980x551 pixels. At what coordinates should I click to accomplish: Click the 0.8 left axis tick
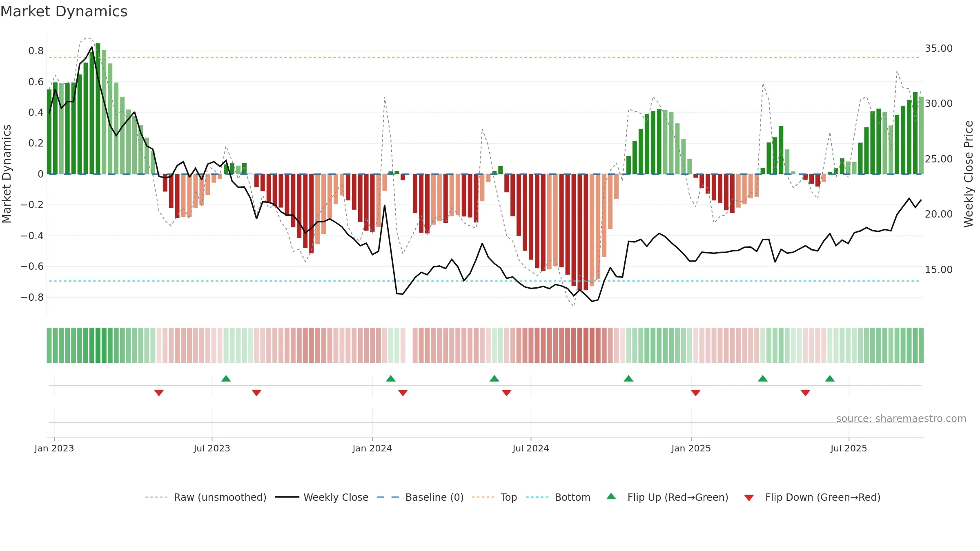36,51
